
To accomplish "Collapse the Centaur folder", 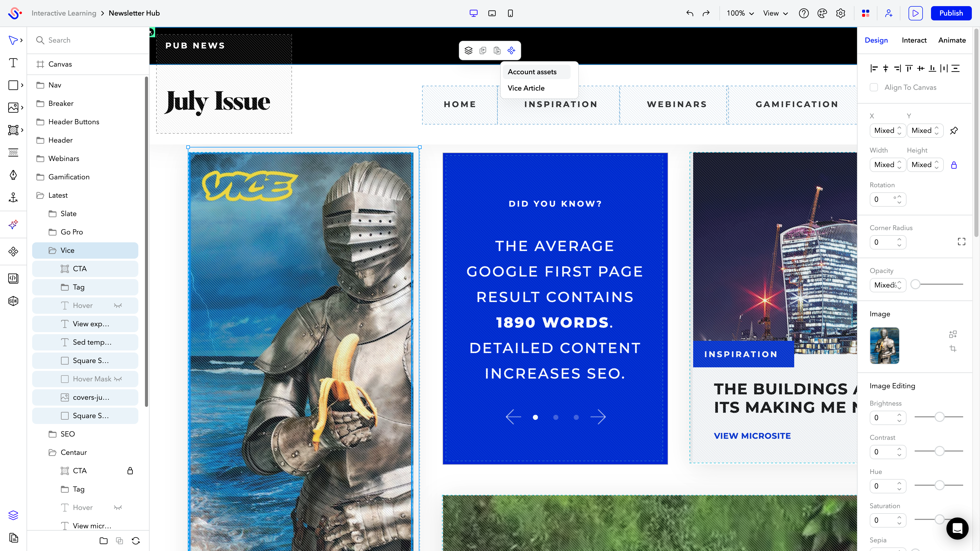I will point(52,453).
